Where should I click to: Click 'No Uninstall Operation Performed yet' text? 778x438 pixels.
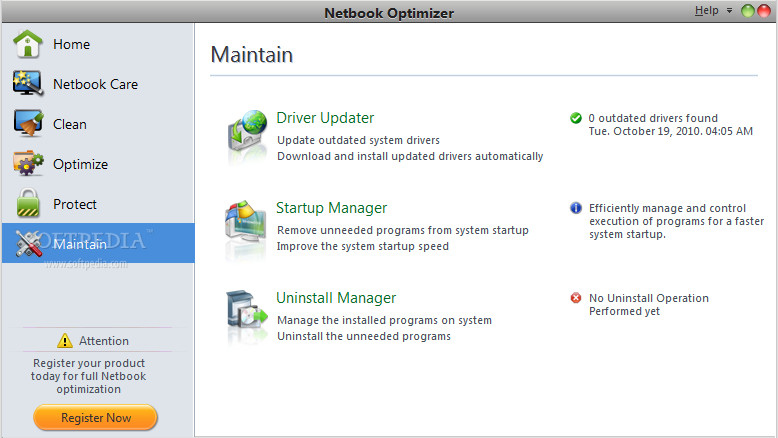click(x=648, y=305)
